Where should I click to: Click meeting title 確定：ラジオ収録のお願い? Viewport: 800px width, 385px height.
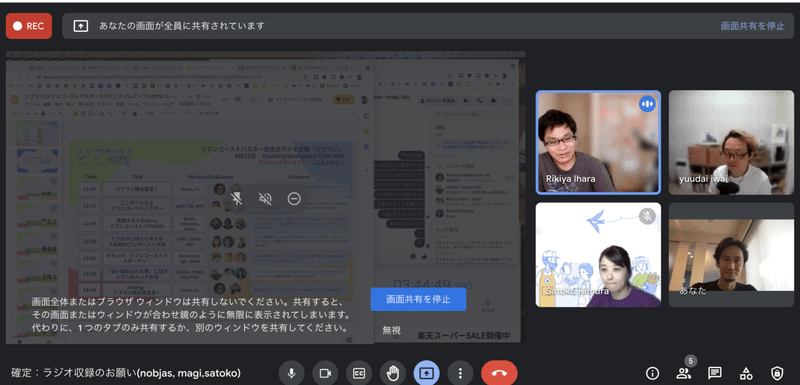tap(126, 373)
